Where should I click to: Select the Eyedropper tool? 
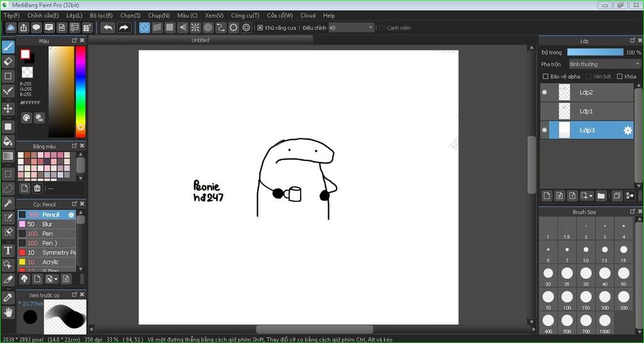click(x=8, y=298)
